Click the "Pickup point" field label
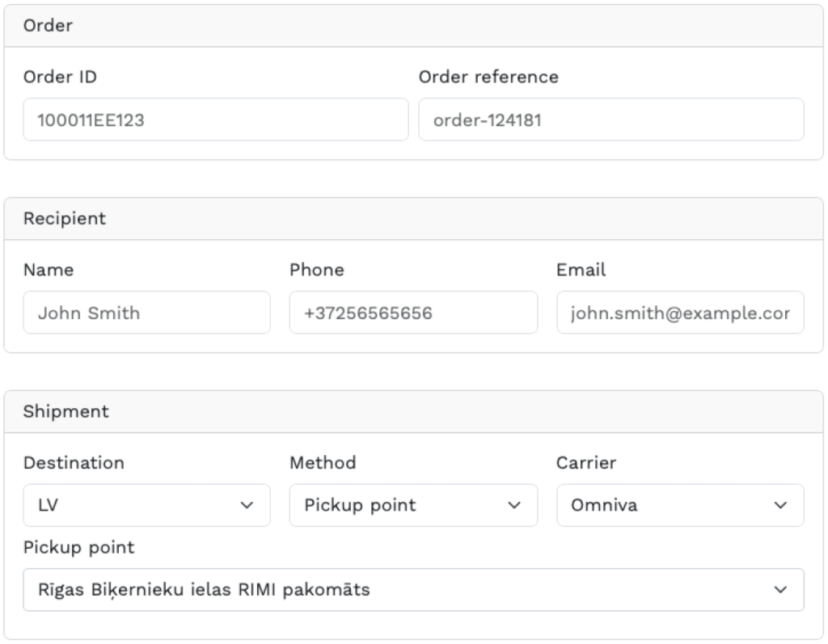Viewport: 828px width, 644px height. click(78, 548)
